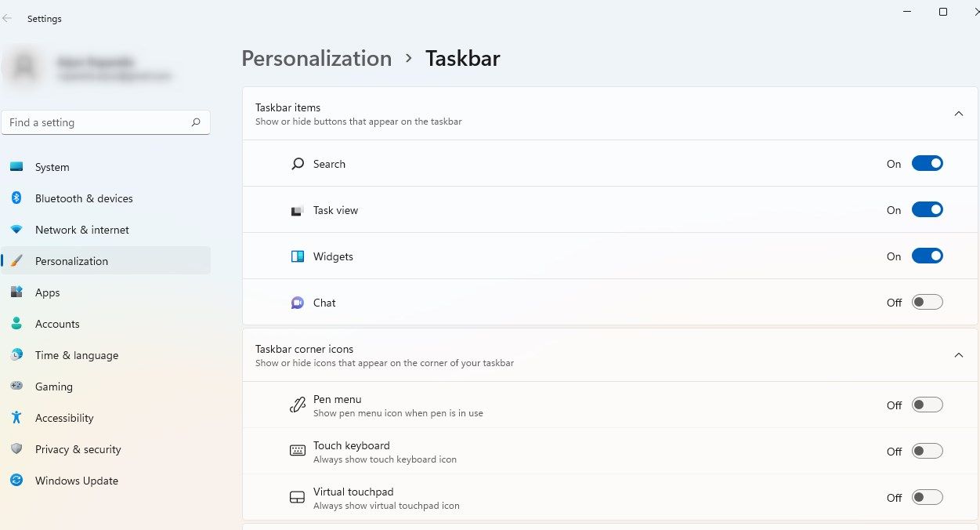Click the System monitor icon in sidebar

16,167
